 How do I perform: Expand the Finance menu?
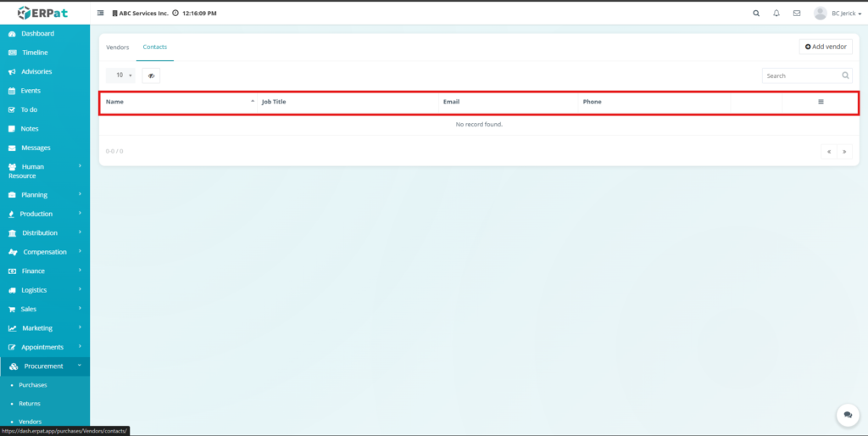45,271
